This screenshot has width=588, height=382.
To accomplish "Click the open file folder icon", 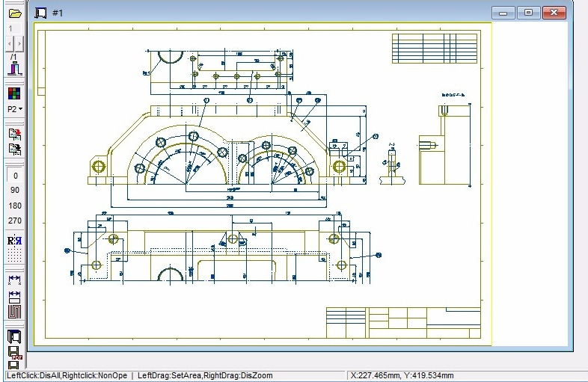I will [x=14, y=13].
